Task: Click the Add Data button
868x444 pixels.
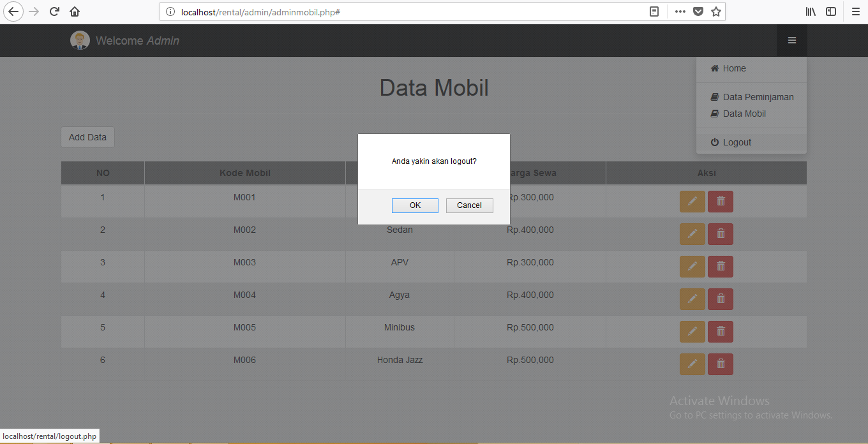Action: [87, 137]
